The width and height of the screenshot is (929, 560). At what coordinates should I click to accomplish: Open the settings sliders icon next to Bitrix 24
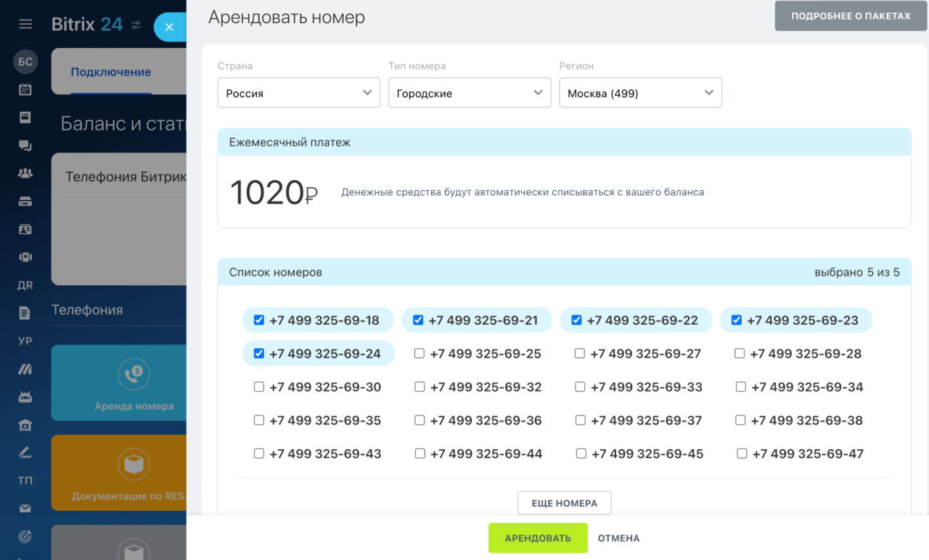[136, 25]
